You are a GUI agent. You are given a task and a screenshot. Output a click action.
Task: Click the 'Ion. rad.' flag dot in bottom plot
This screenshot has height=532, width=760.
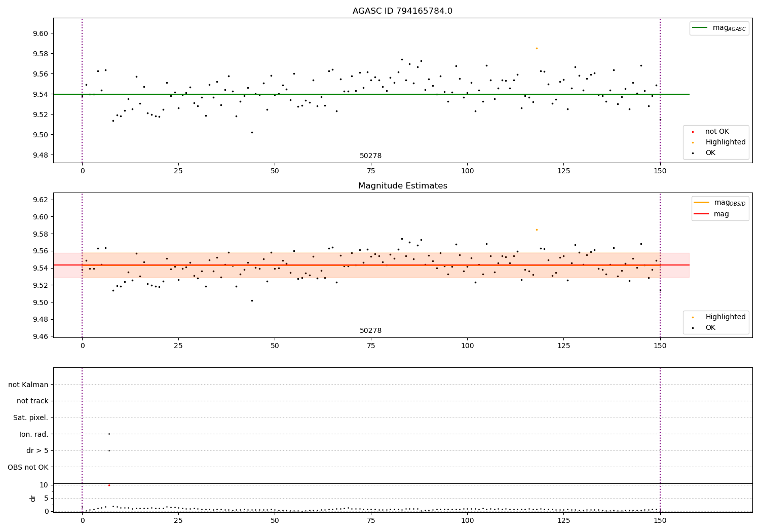click(x=109, y=434)
